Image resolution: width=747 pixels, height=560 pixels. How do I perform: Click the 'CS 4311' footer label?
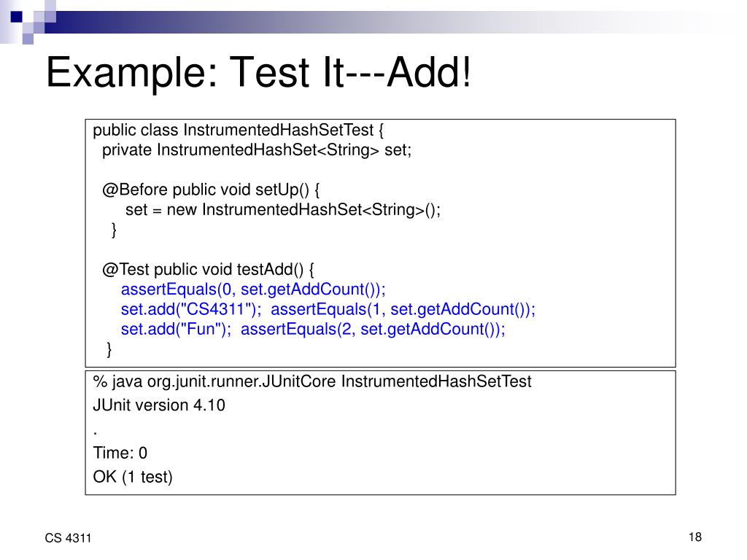(68, 538)
